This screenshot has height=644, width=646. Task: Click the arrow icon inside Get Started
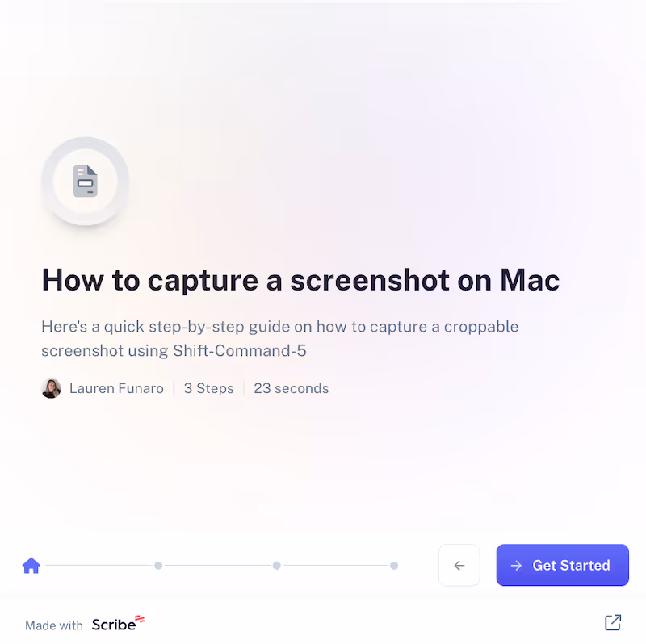coord(516,566)
